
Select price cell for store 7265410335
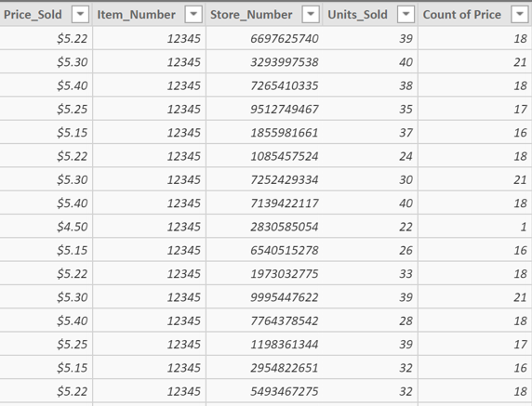(x=46, y=85)
